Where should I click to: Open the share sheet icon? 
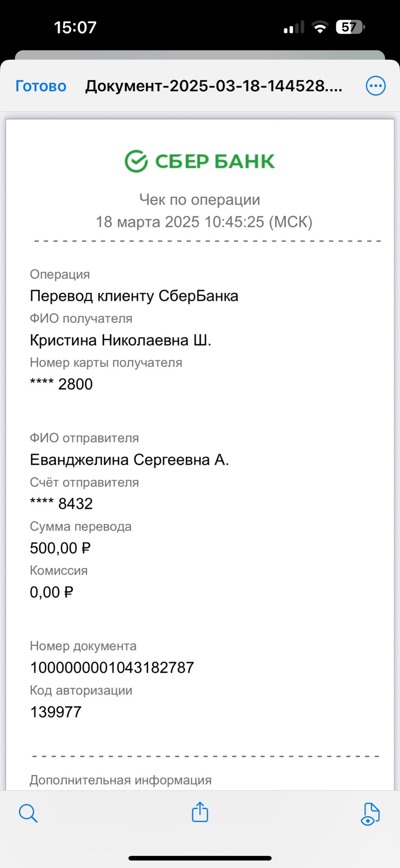click(x=200, y=812)
